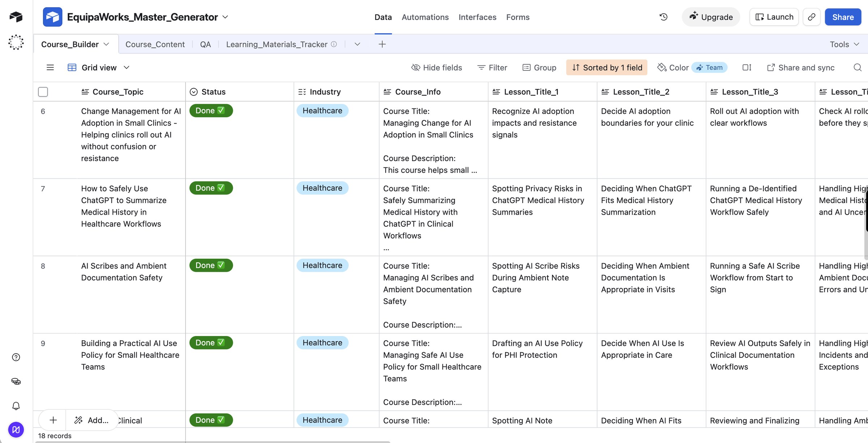Click the Learning_Materials_Tracker info icon
This screenshot has height=443, width=868.
coord(334,44)
